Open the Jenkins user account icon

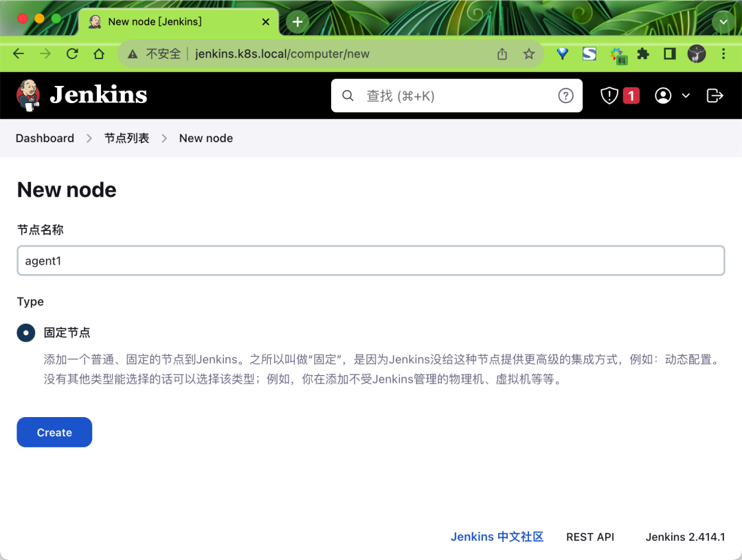click(x=663, y=96)
